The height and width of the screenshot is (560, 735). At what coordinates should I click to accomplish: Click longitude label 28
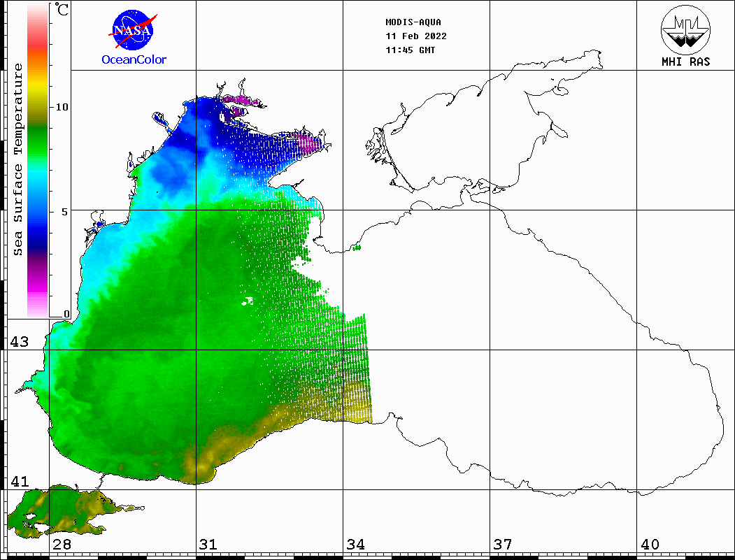[62, 544]
